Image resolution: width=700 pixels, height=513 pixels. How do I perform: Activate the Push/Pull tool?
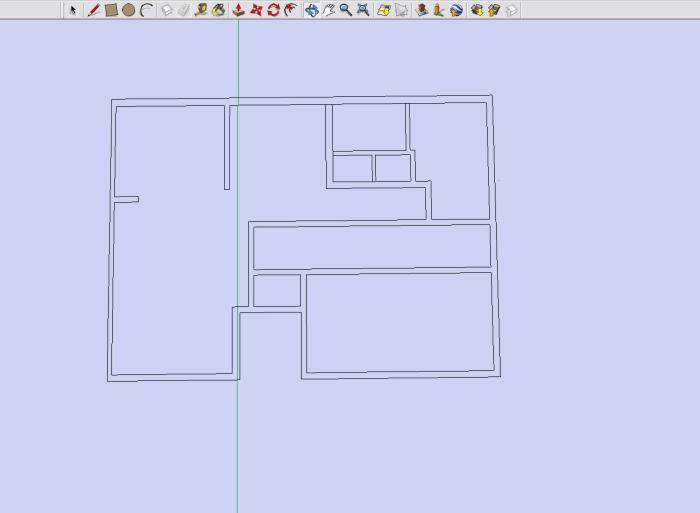tap(239, 10)
